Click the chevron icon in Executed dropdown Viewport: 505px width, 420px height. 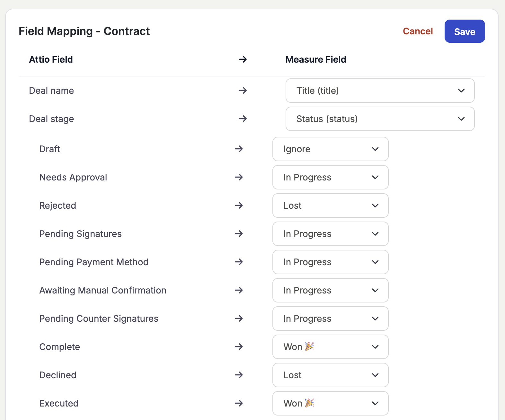(375, 403)
